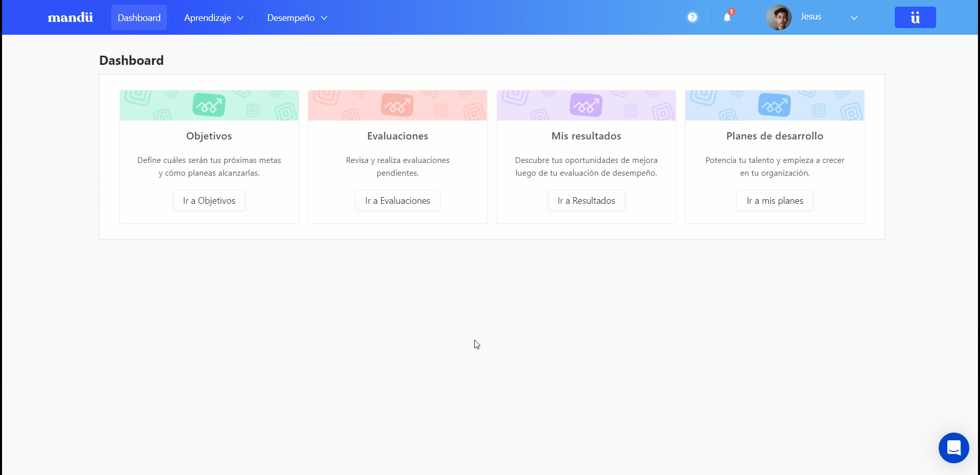980x475 pixels.
Task: Click the Objetivos card title
Action: [x=209, y=136]
